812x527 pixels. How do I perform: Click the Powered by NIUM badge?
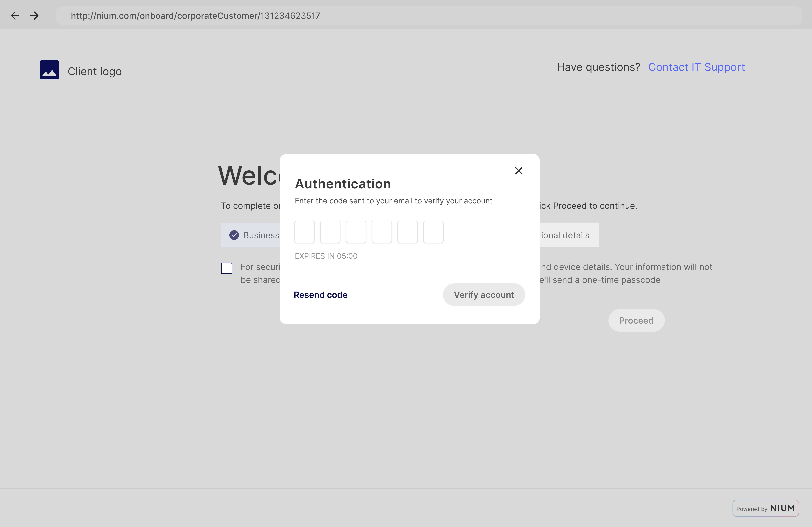pyautogui.click(x=765, y=508)
